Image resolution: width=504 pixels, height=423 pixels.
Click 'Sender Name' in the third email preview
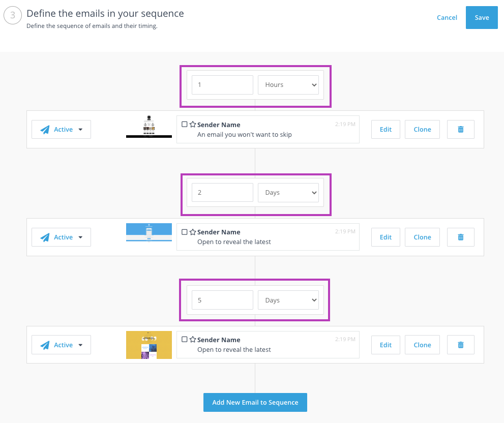point(219,340)
